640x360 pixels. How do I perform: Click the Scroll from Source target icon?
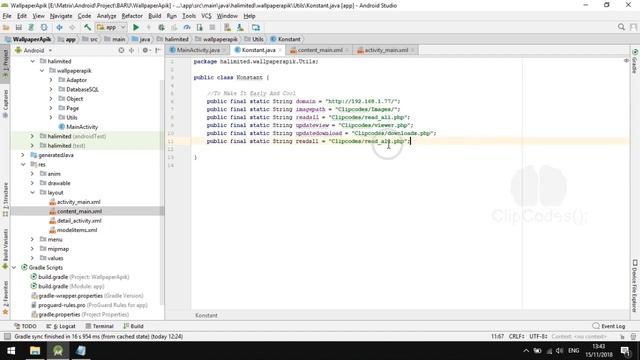coord(121,50)
